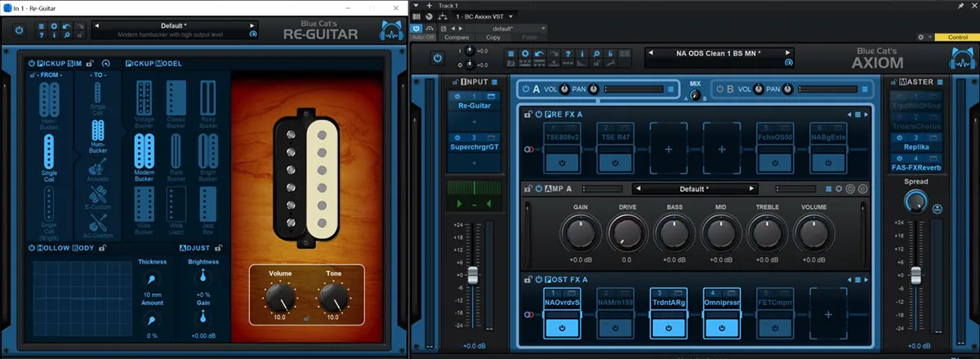Open Axiom main menu icon
This screenshot has width=980, height=359.
(511, 54)
